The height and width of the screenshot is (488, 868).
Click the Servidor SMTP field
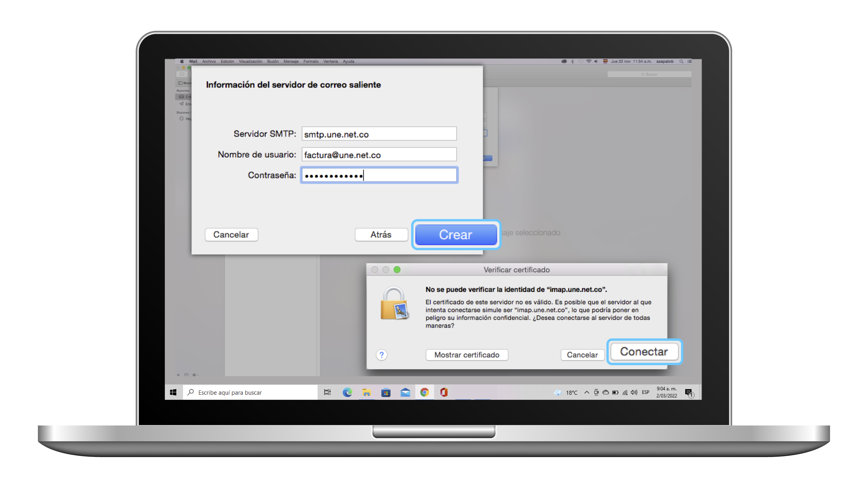[379, 134]
